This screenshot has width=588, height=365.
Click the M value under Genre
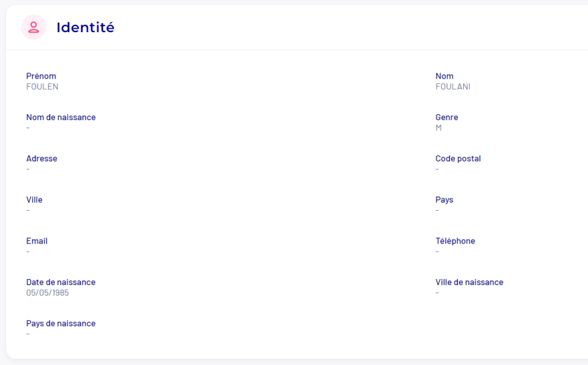438,127
